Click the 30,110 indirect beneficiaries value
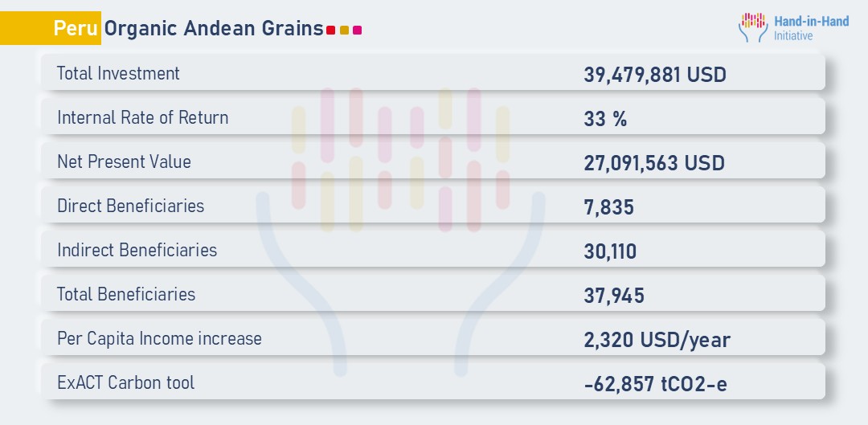Screen dimensions: 868x425 (610, 251)
